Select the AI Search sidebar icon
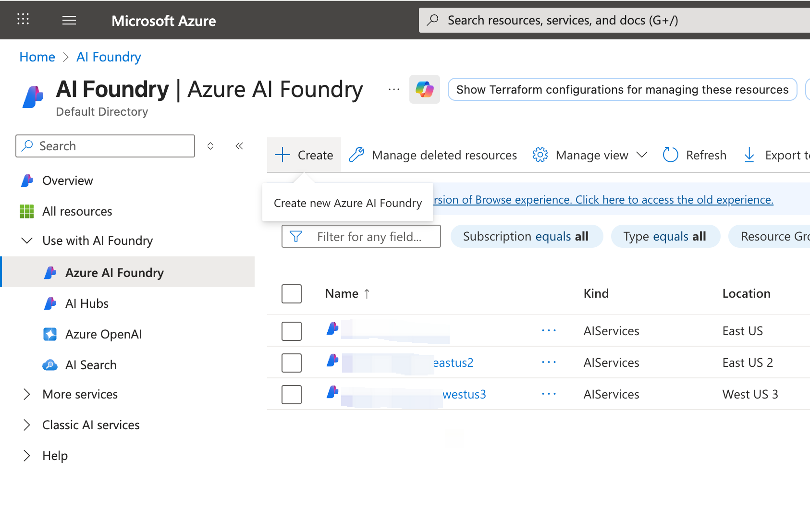 (50, 364)
